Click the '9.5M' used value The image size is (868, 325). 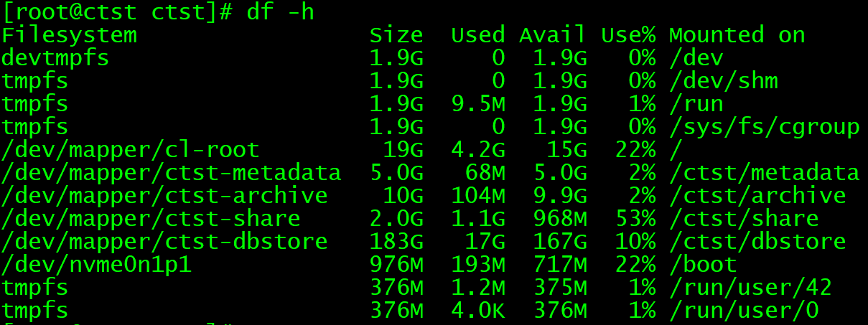[x=478, y=104]
